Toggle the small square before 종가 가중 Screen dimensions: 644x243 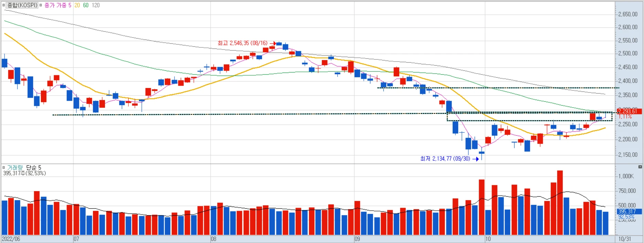click(41, 5)
